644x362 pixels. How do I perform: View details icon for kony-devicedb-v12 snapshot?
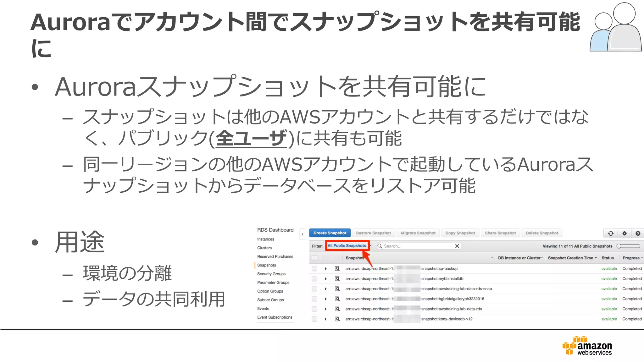(337, 319)
